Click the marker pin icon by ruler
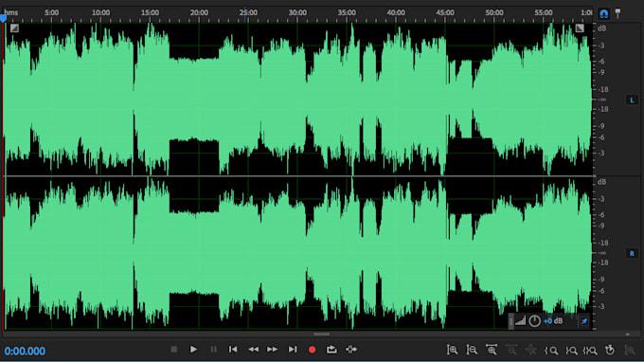644x362 pixels. pyautogui.click(x=617, y=13)
